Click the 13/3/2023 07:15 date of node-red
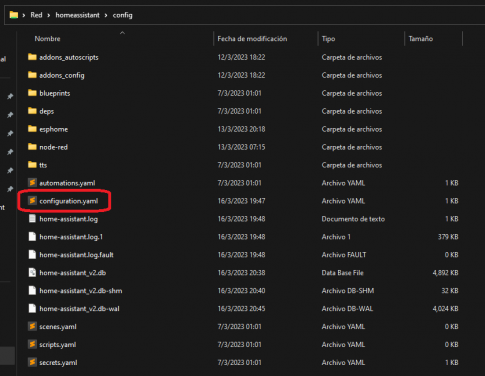This screenshot has height=376, width=485. (x=242, y=147)
